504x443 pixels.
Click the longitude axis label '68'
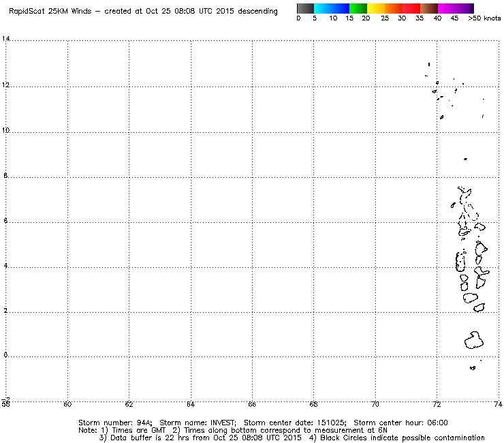coord(314,404)
